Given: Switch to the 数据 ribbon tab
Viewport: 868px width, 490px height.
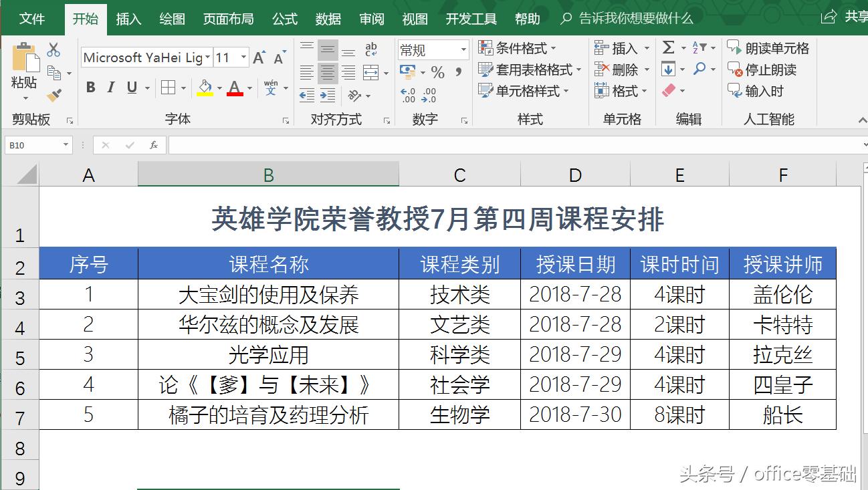Looking at the screenshot, I should [328, 19].
